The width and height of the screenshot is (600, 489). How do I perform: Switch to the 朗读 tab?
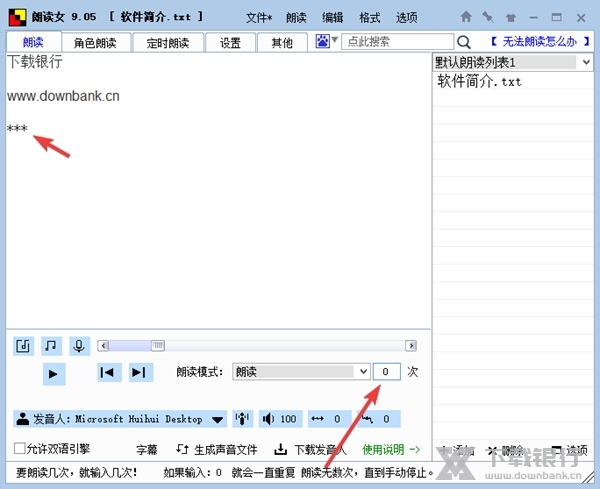point(33,42)
